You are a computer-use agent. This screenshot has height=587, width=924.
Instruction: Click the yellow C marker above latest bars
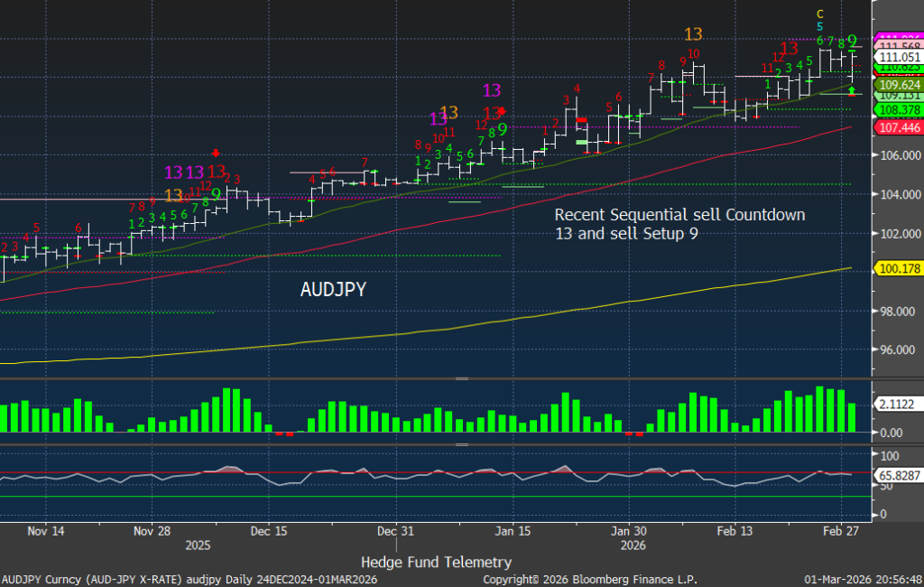[x=819, y=14]
